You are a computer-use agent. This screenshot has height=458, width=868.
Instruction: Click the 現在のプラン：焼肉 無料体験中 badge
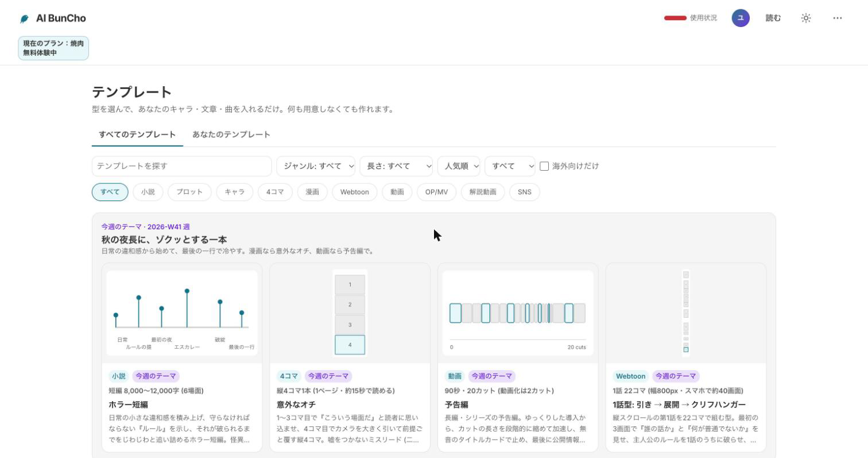(53, 48)
